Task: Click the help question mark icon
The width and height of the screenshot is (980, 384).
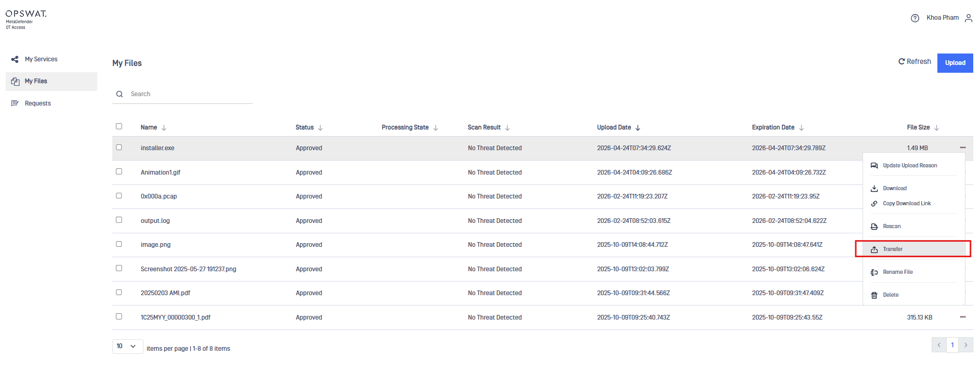Action: [x=915, y=18]
